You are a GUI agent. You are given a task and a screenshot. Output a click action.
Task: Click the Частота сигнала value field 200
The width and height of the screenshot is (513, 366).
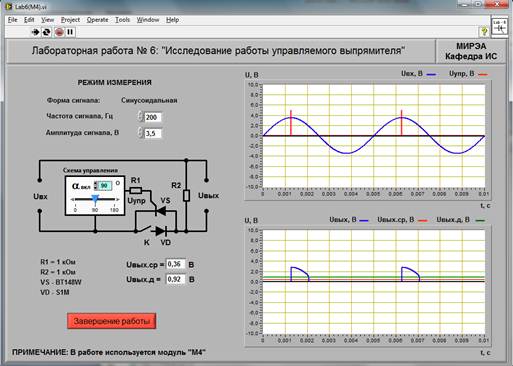point(153,117)
